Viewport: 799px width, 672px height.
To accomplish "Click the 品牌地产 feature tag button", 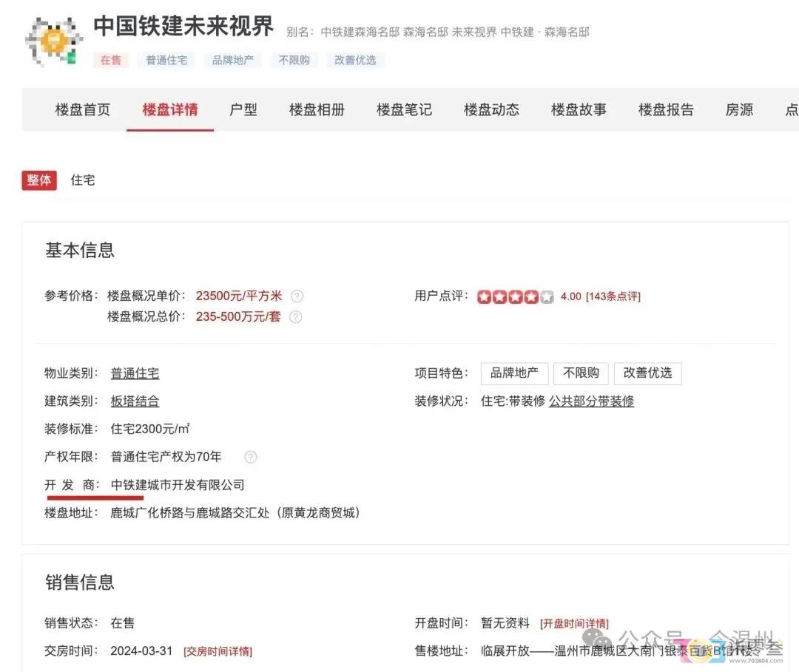I will point(514,373).
